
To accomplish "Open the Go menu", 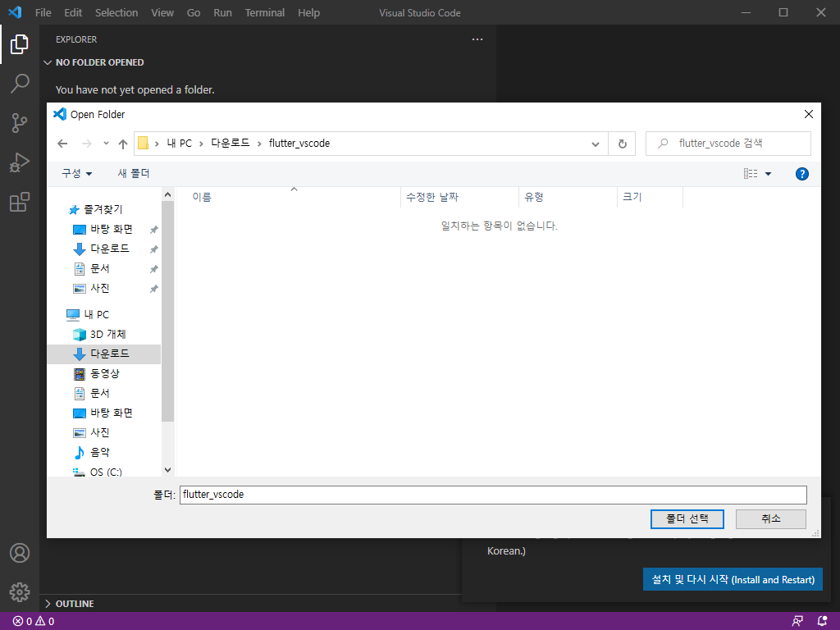I will [x=194, y=13].
